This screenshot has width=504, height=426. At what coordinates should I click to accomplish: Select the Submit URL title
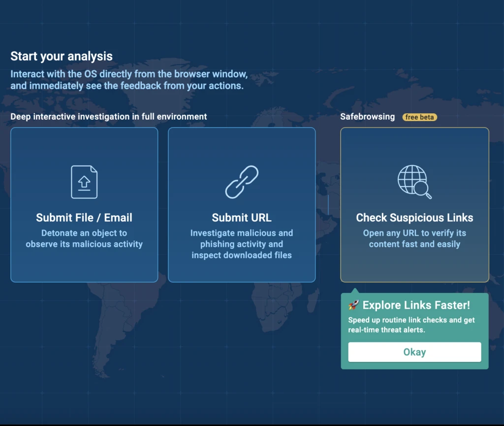tap(242, 218)
